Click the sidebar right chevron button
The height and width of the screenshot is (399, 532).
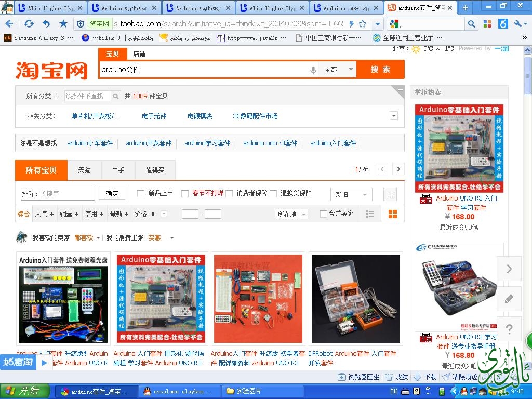point(509,269)
